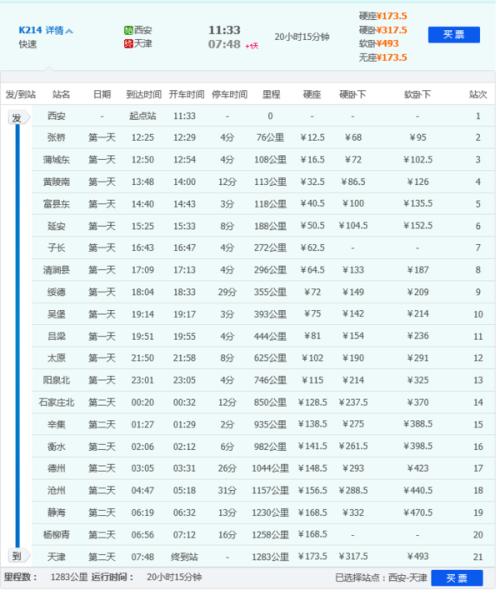
Task: Select the 辛集 station name
Action: click(57, 424)
